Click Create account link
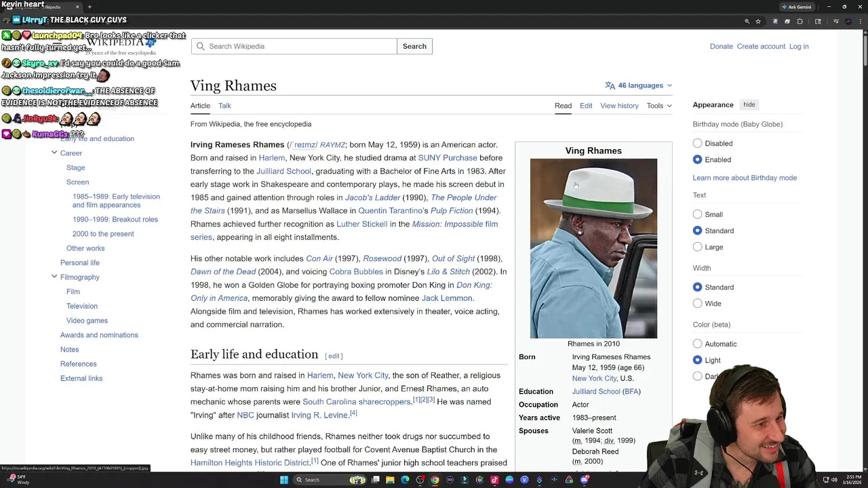 click(x=761, y=46)
